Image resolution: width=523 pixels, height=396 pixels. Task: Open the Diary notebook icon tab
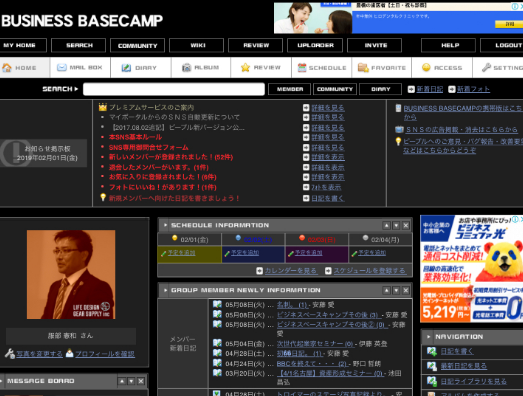point(126,68)
